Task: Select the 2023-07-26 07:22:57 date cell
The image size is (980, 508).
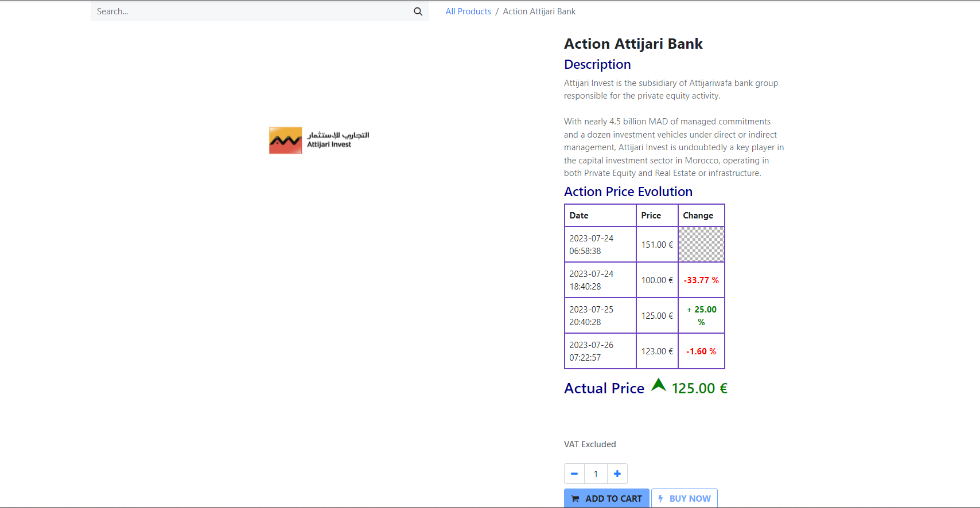Action: (x=600, y=351)
